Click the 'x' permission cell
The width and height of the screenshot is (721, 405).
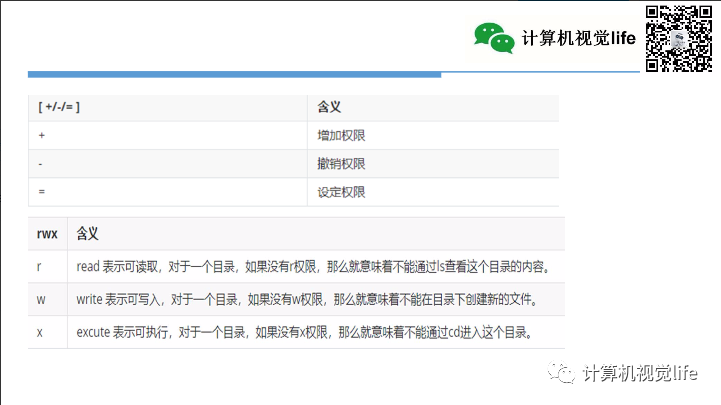(47, 332)
